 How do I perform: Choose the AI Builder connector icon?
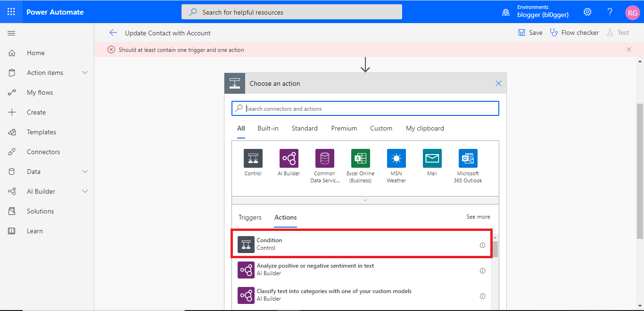click(x=289, y=158)
